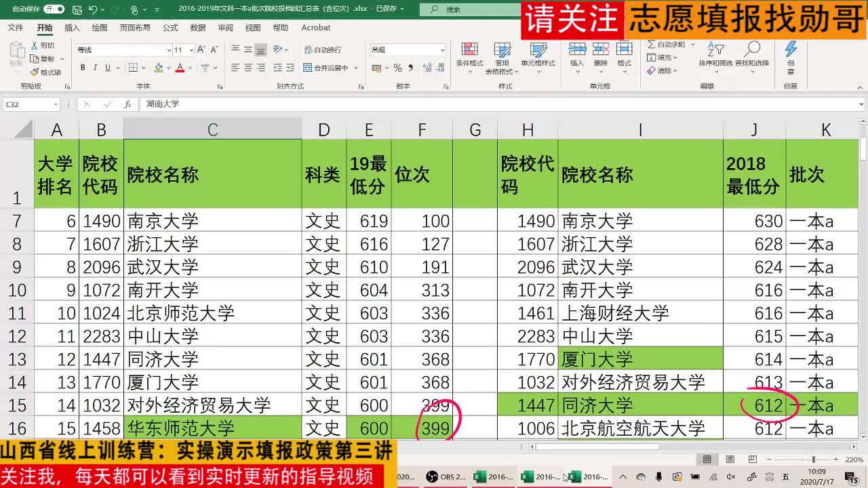Screen dimensions: 868x488
Task: Switch to the 审阅 tab
Action: 225,28
